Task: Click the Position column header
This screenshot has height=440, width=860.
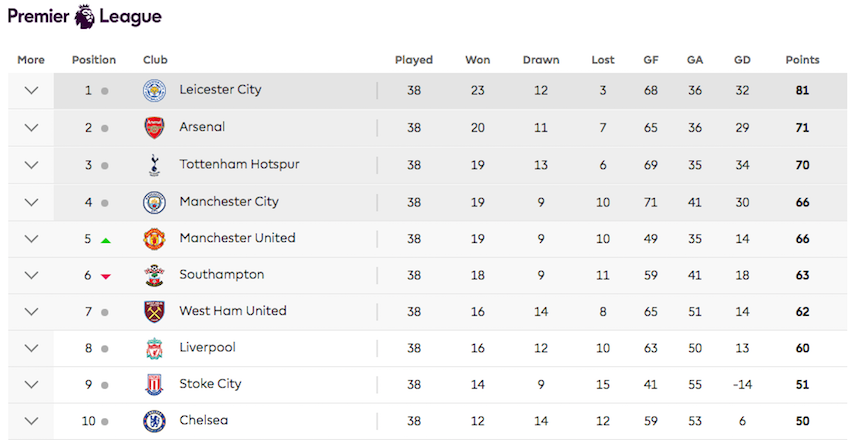Action: pyautogui.click(x=94, y=60)
